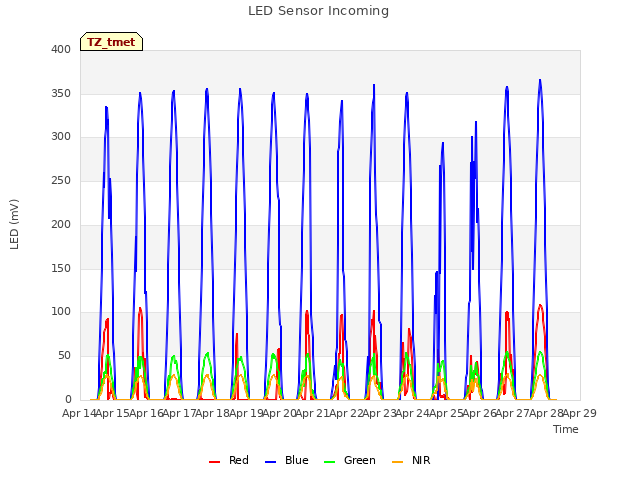Viewport: 640px width, 480px height.
Task: Click the Apr 14 x-axis tick label
Action: pyautogui.click(x=79, y=413)
